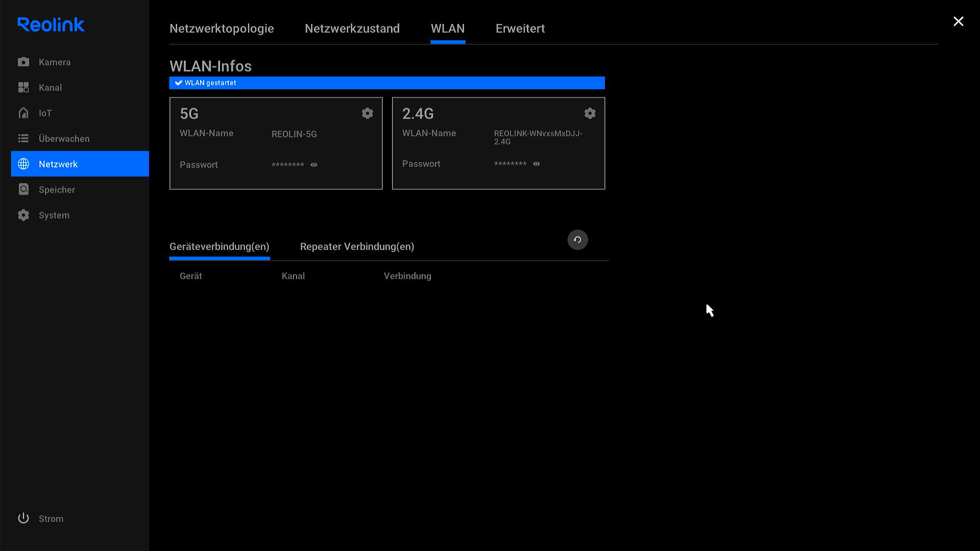This screenshot has height=551, width=980.
Task: Open the IoT home icon
Action: 23,113
